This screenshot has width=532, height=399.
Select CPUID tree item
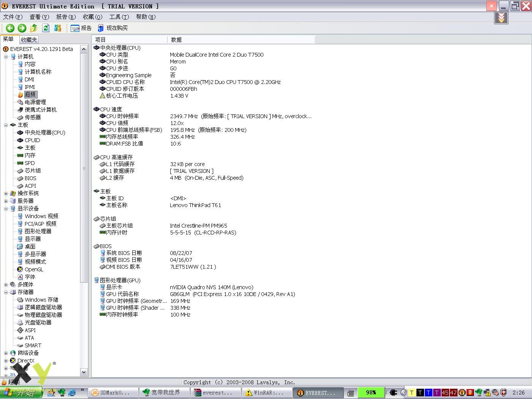[x=32, y=140]
